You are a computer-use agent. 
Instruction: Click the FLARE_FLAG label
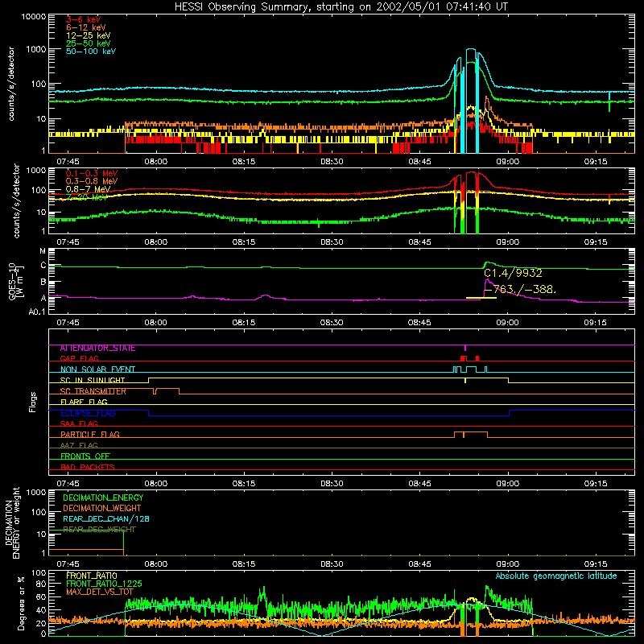coord(84,402)
